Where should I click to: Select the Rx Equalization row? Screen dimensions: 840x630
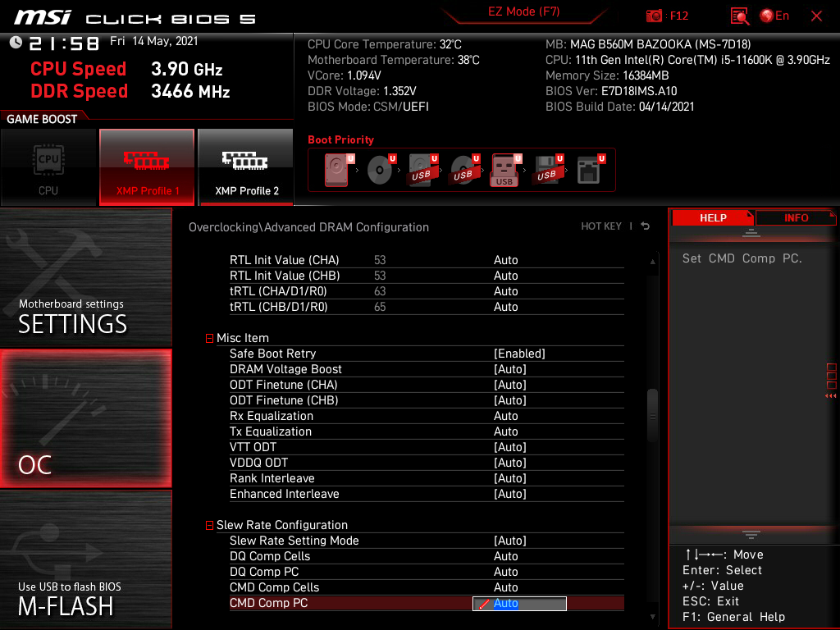427,416
